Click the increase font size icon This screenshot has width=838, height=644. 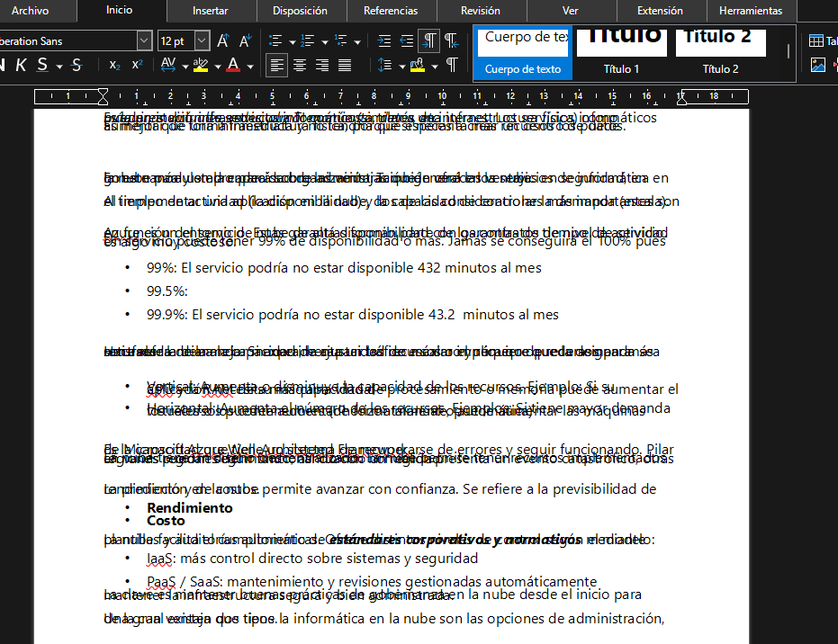pyautogui.click(x=223, y=41)
